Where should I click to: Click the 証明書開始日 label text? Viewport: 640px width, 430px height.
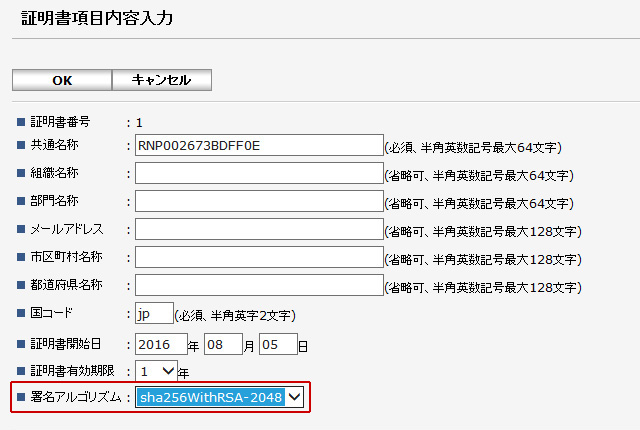click(x=66, y=345)
